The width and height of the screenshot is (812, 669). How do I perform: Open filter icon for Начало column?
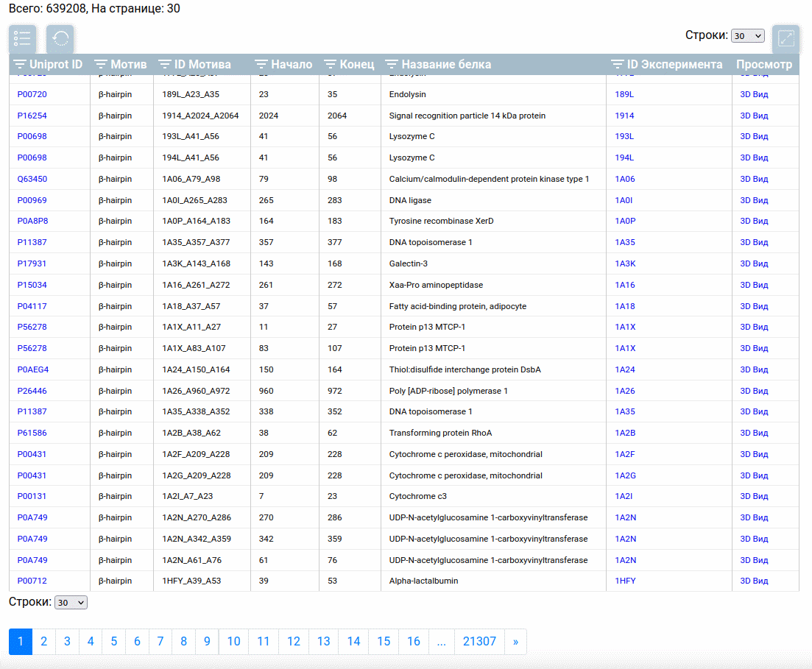point(261,64)
